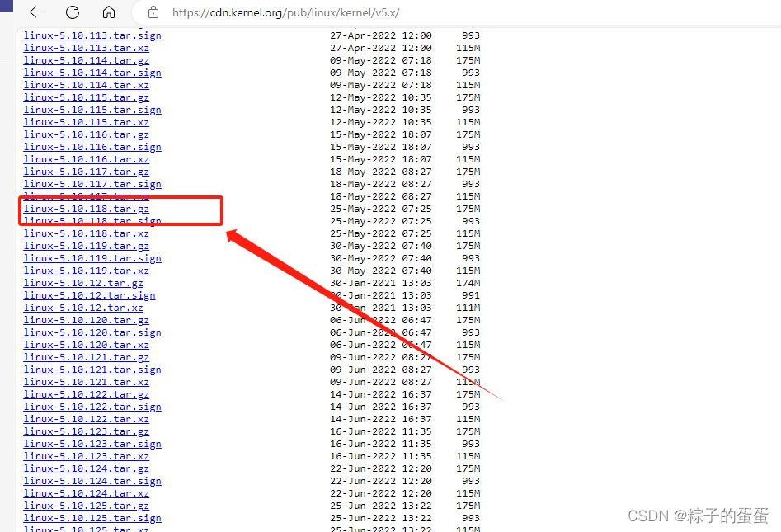
Task: Select the linux-5.10.122.tar.xz link
Action: click(86, 418)
